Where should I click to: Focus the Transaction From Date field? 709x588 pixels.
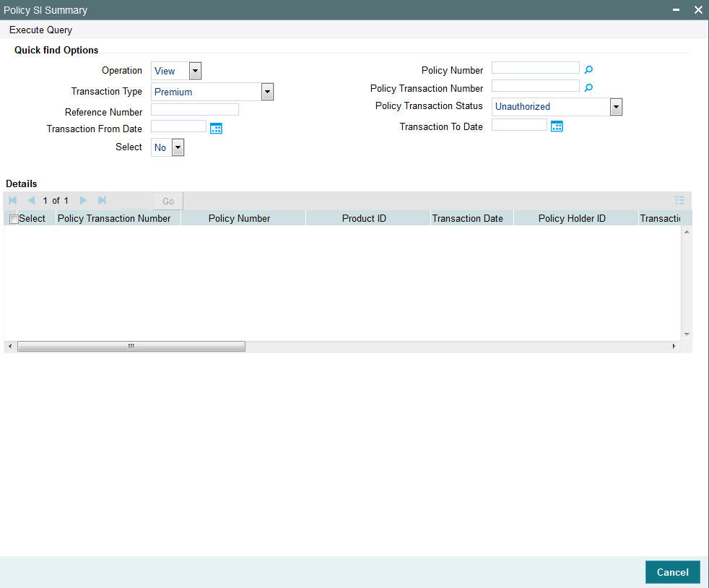click(x=178, y=126)
